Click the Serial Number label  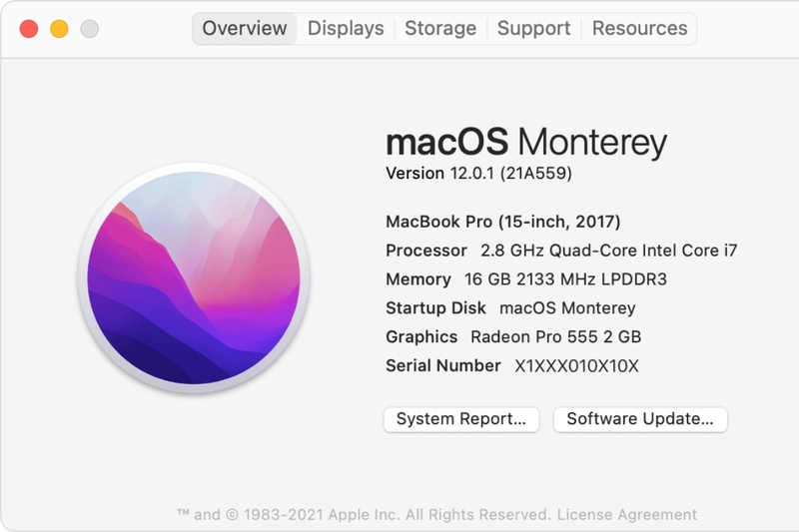[x=443, y=366]
